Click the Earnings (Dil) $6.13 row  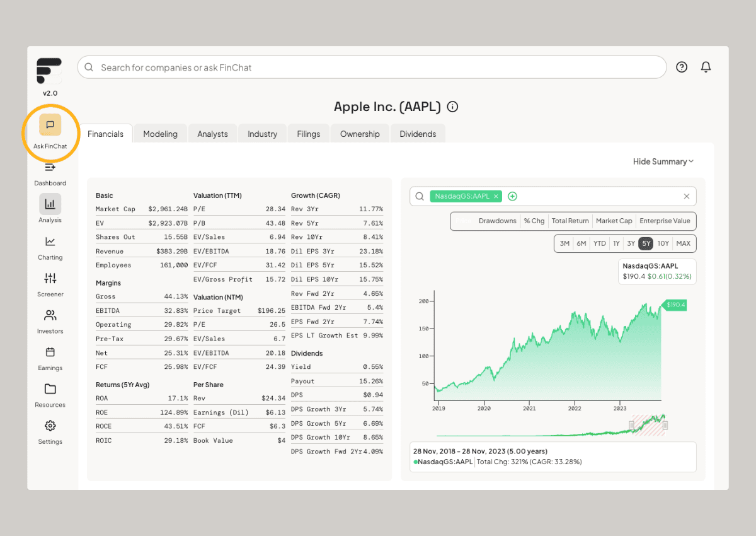[239, 412]
